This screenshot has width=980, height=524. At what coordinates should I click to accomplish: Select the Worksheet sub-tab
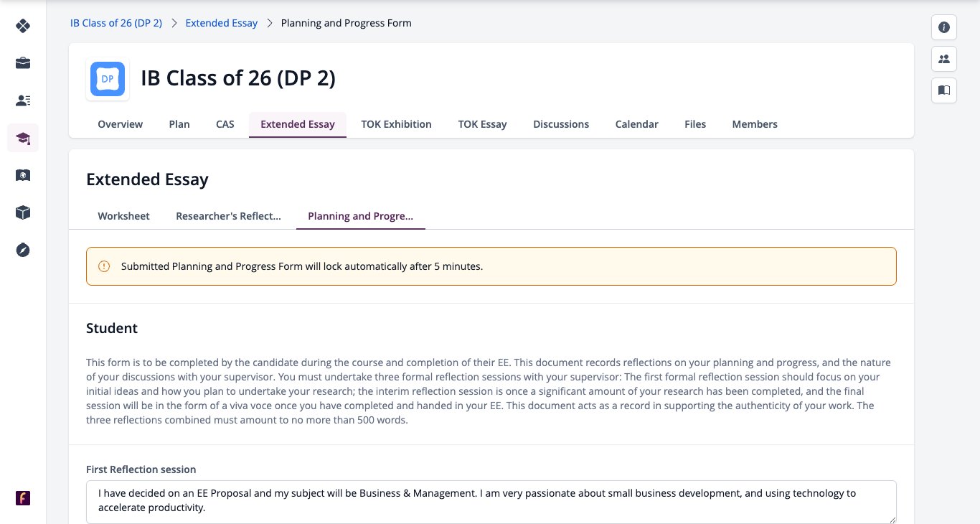point(123,216)
